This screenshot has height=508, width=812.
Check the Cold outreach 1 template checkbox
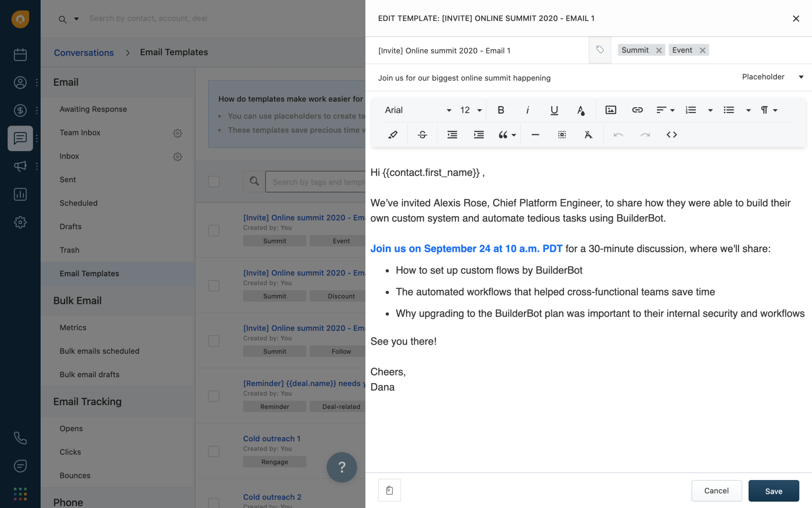click(214, 451)
